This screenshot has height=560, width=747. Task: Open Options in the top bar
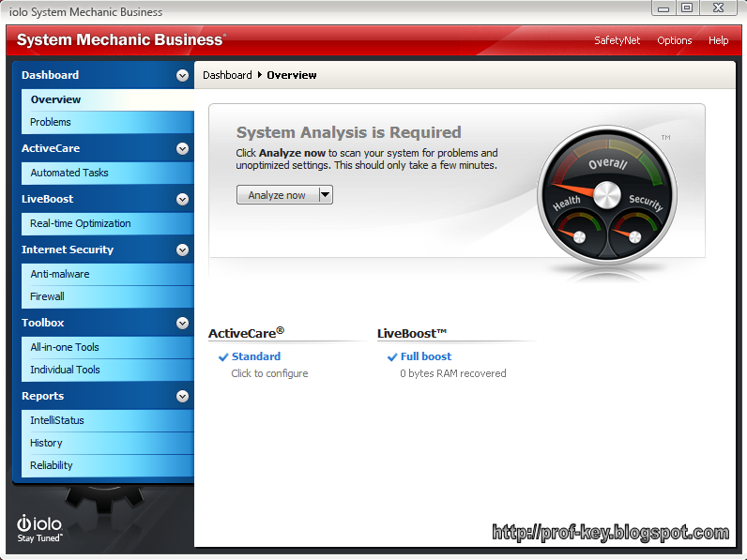pyautogui.click(x=674, y=40)
